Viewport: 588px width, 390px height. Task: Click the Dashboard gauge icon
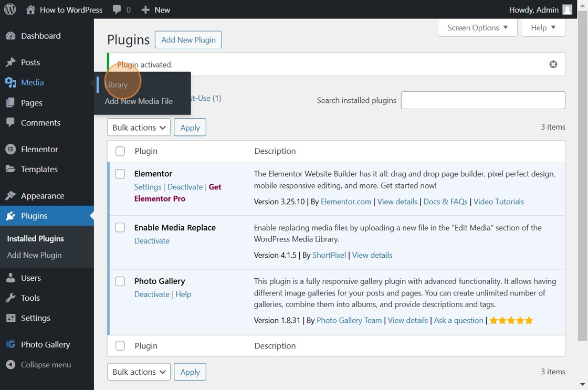pos(11,36)
